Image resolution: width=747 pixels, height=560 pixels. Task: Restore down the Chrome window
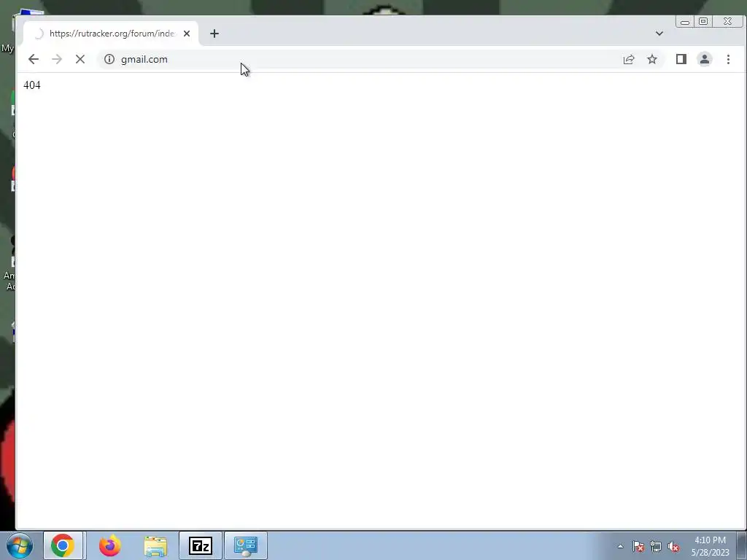point(703,21)
